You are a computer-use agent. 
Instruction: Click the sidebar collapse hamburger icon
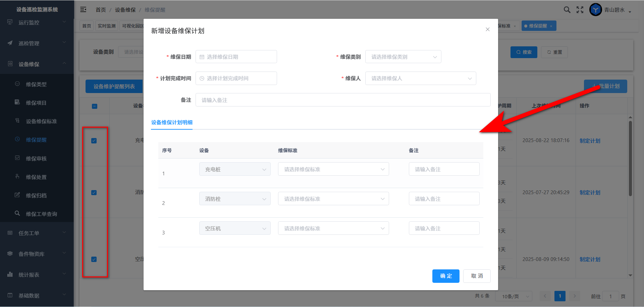83,10
